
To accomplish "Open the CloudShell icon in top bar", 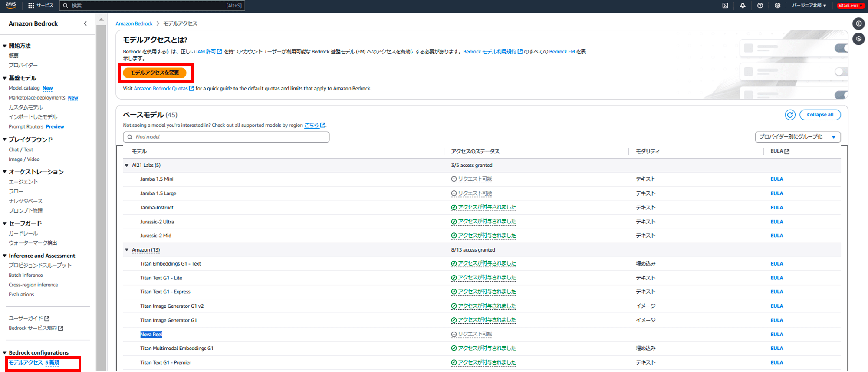I will (725, 6).
